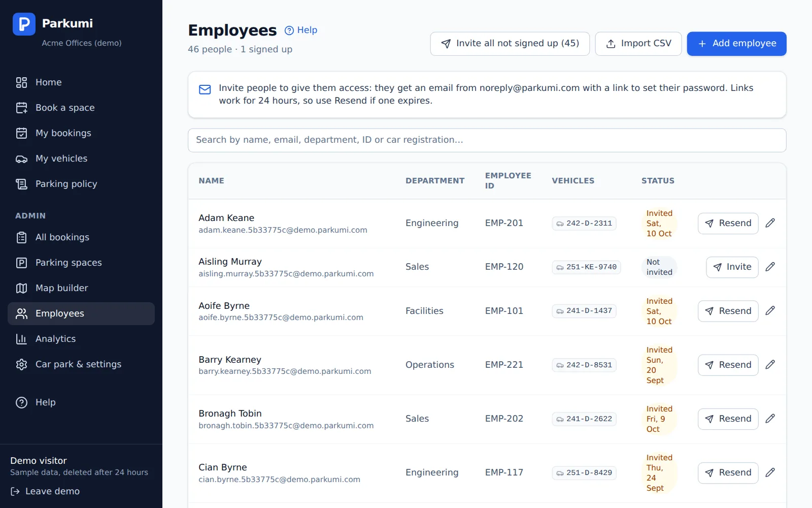Click Leave demo link
The image size is (812, 508).
click(45, 491)
